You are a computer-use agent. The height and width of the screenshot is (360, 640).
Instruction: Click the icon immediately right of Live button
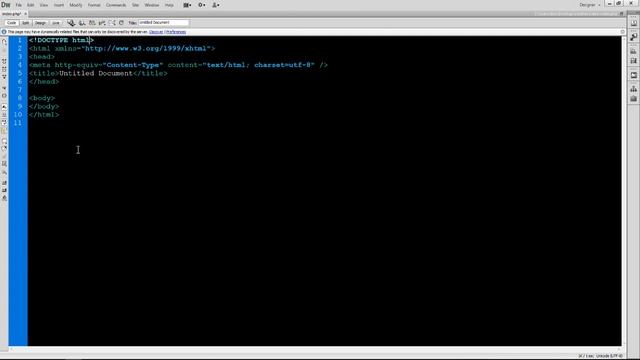[71, 23]
